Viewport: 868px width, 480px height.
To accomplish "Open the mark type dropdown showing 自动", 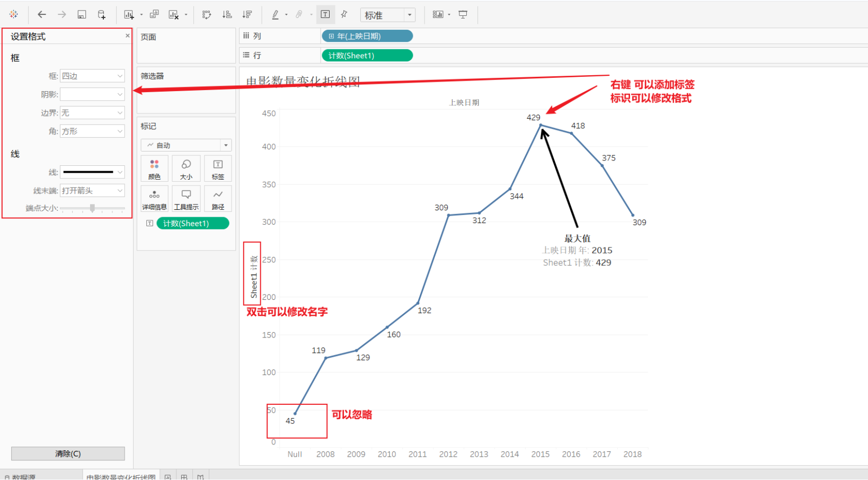I will (186, 145).
